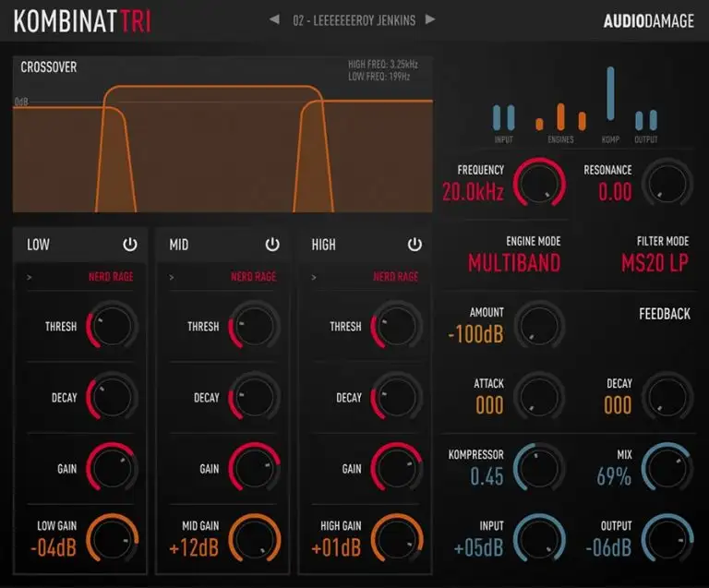Screen dimensions: 709x588
Task: Click the feedback DECAY knob
Action: click(667, 396)
